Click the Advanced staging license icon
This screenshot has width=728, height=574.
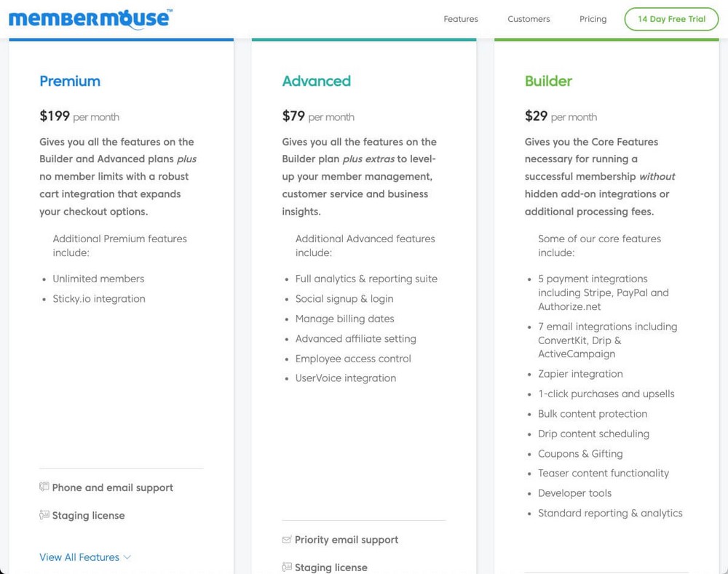[x=287, y=567]
